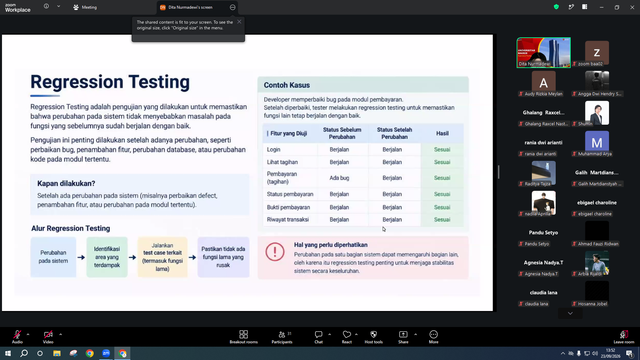Click the system tray volume icon
Image resolution: width=640 pixels, height=360 pixels.
pos(595,353)
